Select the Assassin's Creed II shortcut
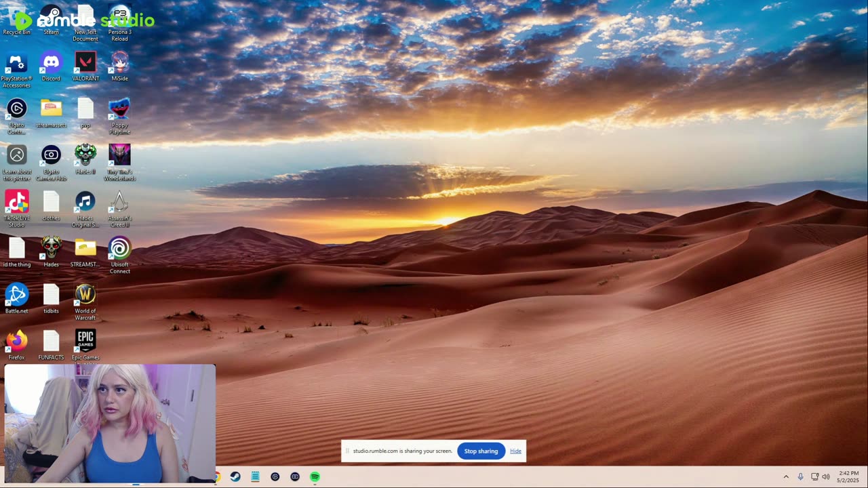 pyautogui.click(x=119, y=209)
